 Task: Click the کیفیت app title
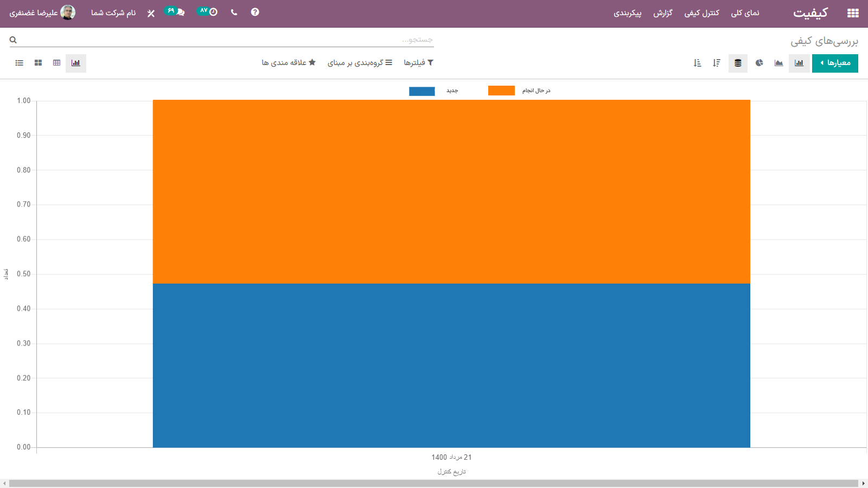[x=810, y=13]
